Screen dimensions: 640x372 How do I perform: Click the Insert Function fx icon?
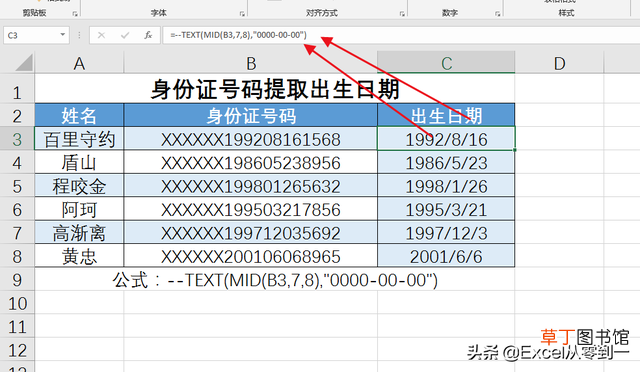pyautogui.click(x=148, y=35)
